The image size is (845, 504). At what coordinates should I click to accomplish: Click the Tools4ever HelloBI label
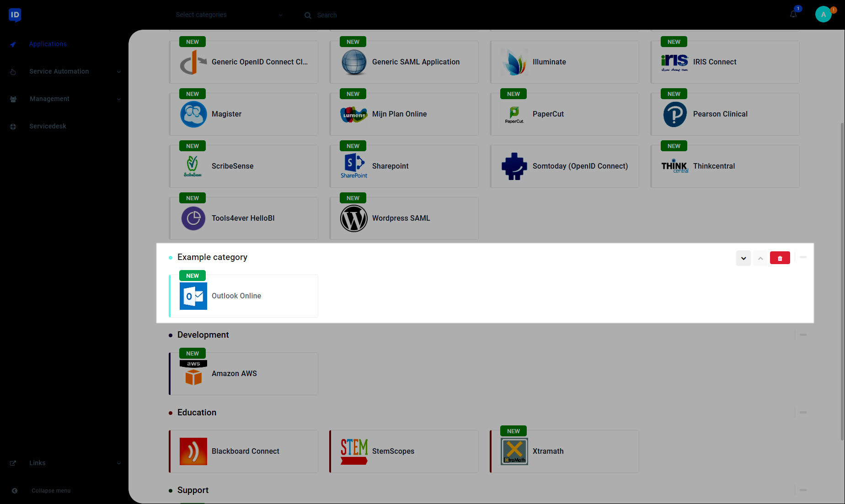pyautogui.click(x=243, y=218)
